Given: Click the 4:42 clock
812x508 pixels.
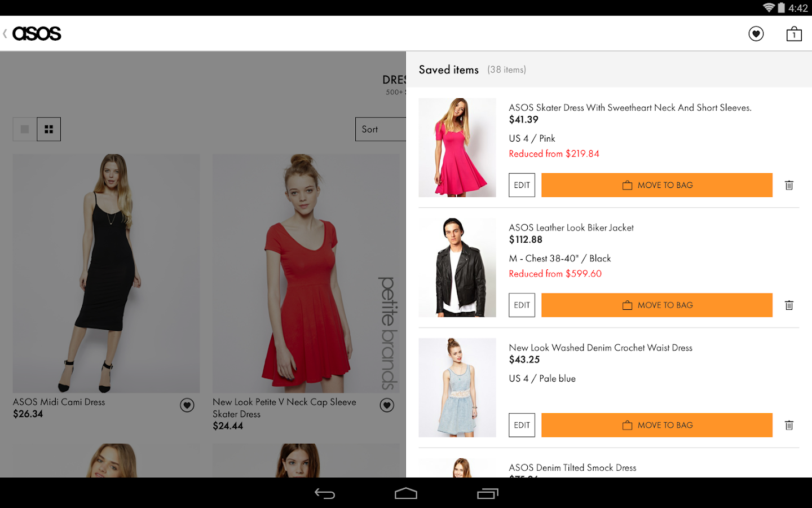Looking at the screenshot, I should (x=798, y=8).
